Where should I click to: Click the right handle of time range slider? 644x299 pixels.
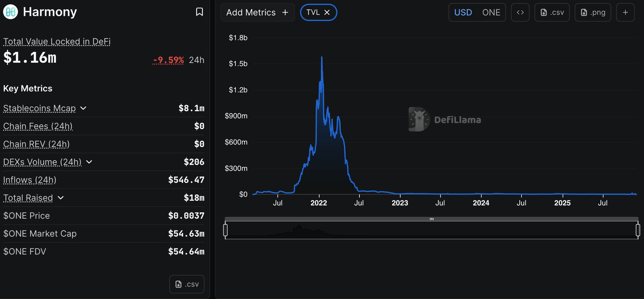(638, 230)
